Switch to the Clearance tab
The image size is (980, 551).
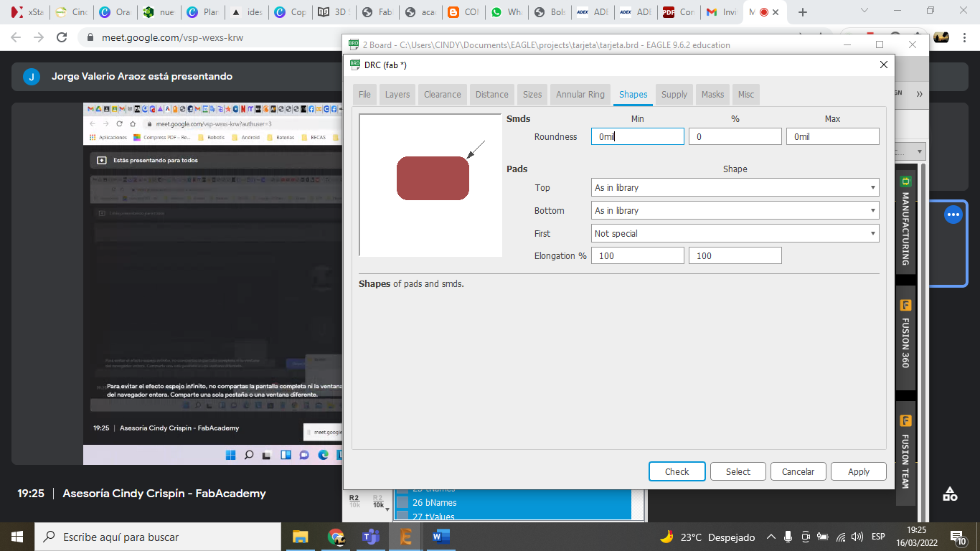click(x=442, y=95)
